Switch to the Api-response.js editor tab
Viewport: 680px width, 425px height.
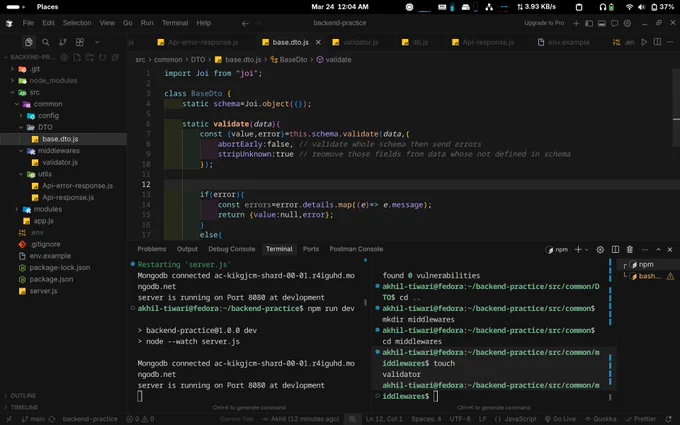pyautogui.click(x=483, y=42)
